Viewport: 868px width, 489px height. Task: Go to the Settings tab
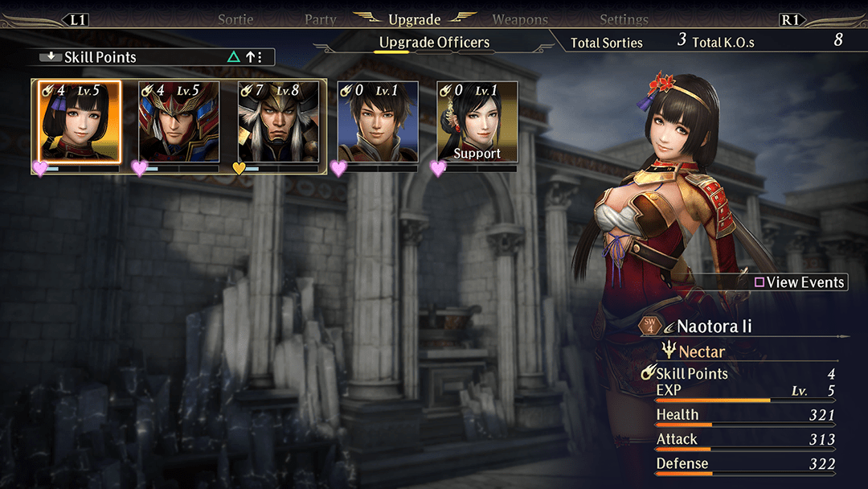624,20
